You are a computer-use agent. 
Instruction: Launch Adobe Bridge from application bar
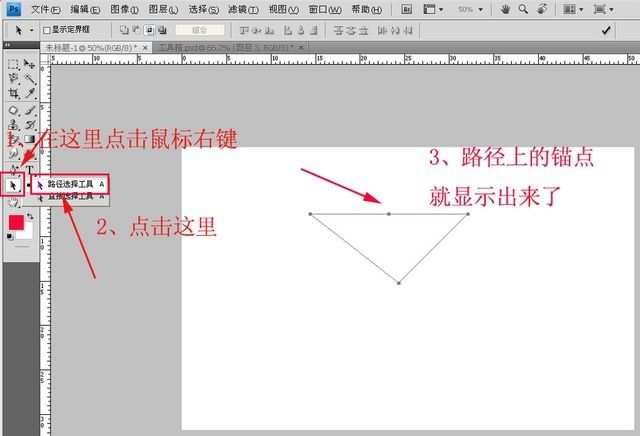[x=407, y=9]
